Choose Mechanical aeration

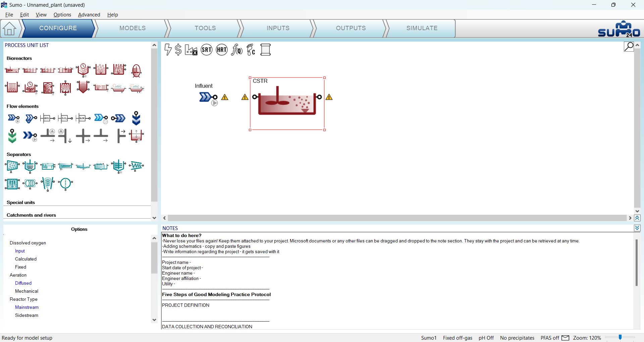point(26,291)
